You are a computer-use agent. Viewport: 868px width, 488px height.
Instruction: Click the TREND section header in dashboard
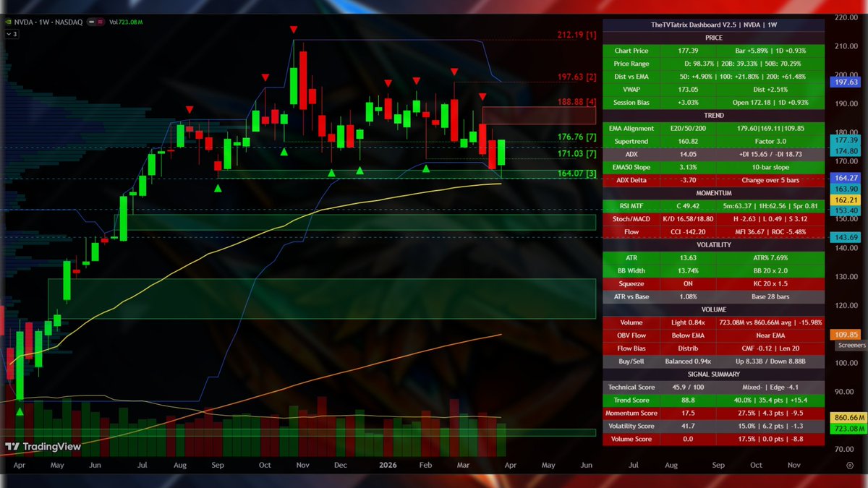coord(713,115)
